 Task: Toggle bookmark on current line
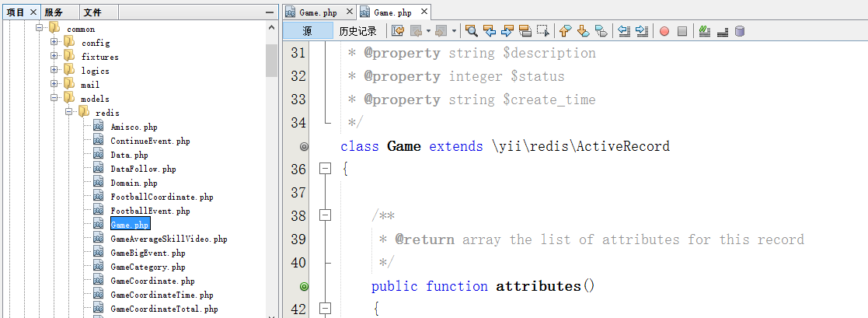601,31
